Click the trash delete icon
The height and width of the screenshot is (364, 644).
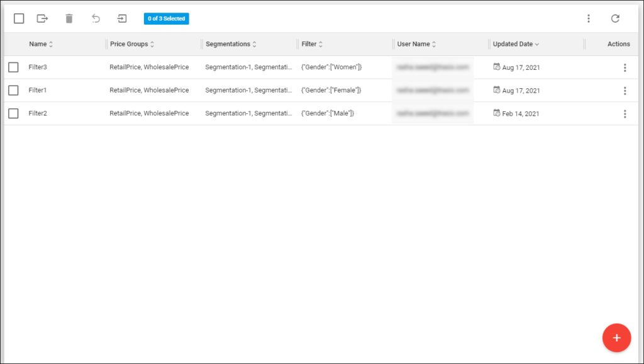point(69,18)
